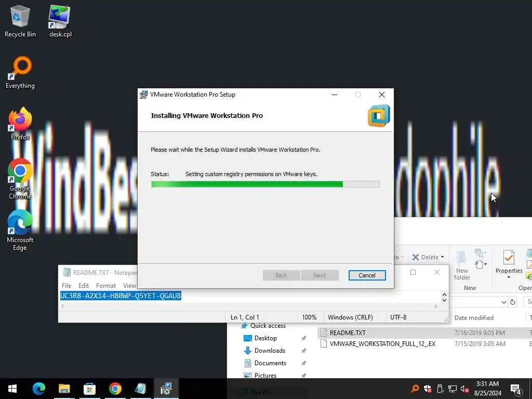532x399 pixels.
Task: Click Cancel in VMware Setup
Action: [367, 275]
